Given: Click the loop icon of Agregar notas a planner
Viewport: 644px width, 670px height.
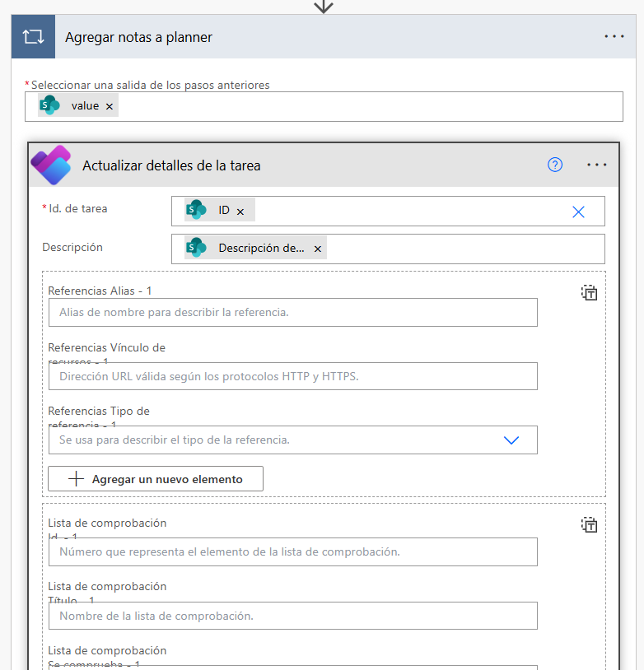Looking at the screenshot, I should tap(33, 37).
